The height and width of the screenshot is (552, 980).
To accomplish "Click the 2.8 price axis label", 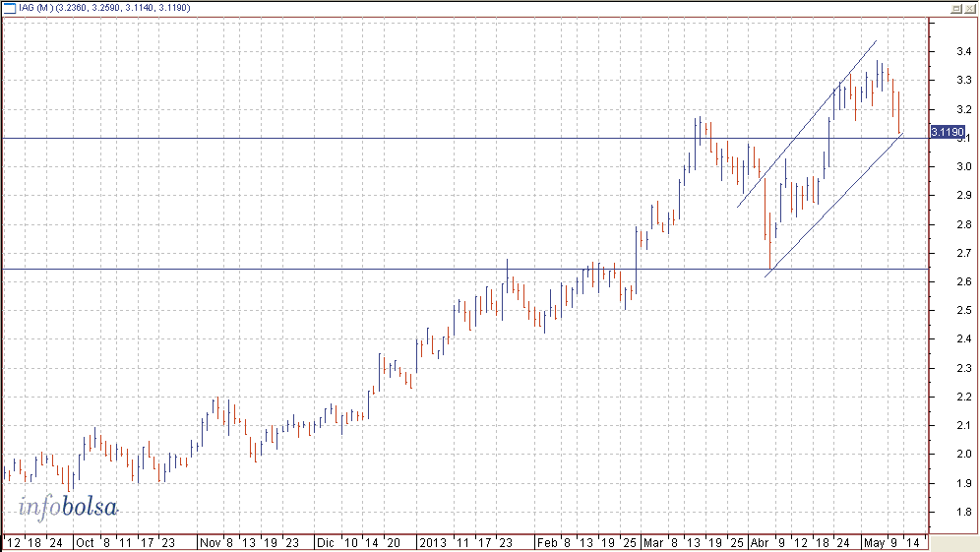I will pos(963,224).
